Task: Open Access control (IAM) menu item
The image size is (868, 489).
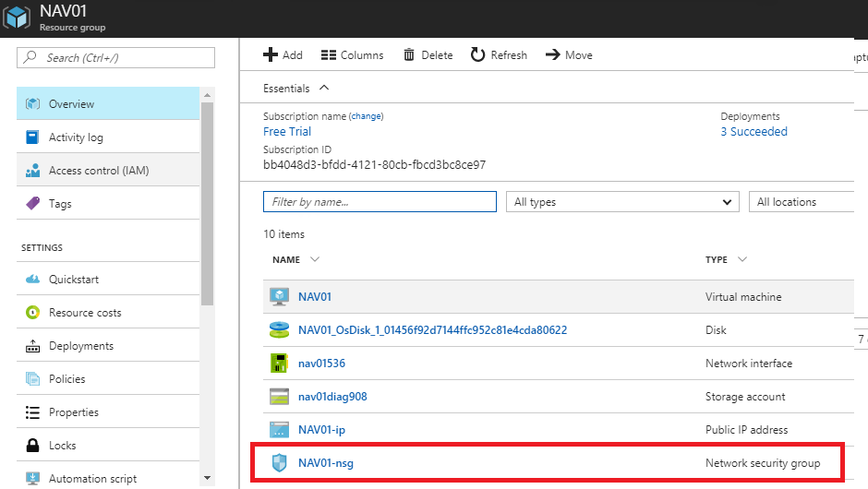Action: click(98, 171)
